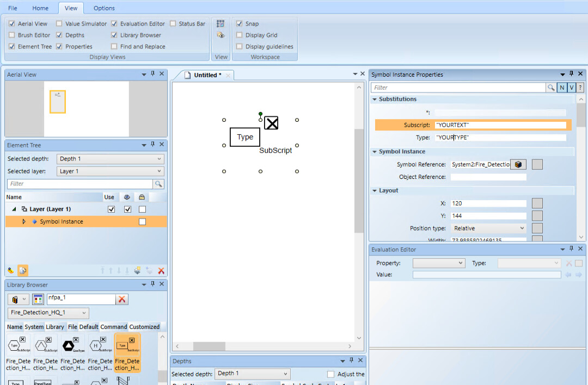
Task: Click the Customized column header in Library Browser
Action: [x=144, y=327]
